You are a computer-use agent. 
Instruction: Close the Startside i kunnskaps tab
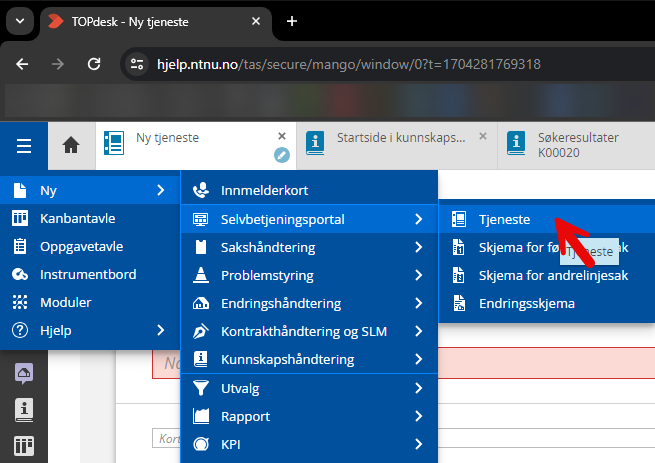(483, 136)
